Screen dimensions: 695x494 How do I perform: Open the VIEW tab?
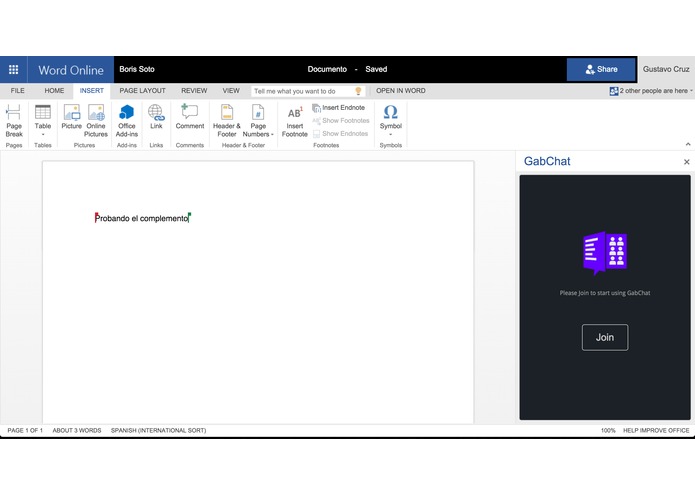pyautogui.click(x=231, y=91)
